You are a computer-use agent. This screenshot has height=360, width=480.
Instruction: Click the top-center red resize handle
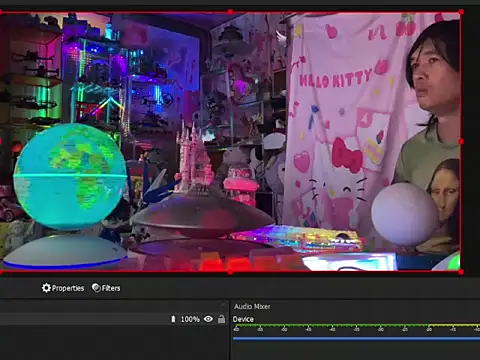[230, 12]
